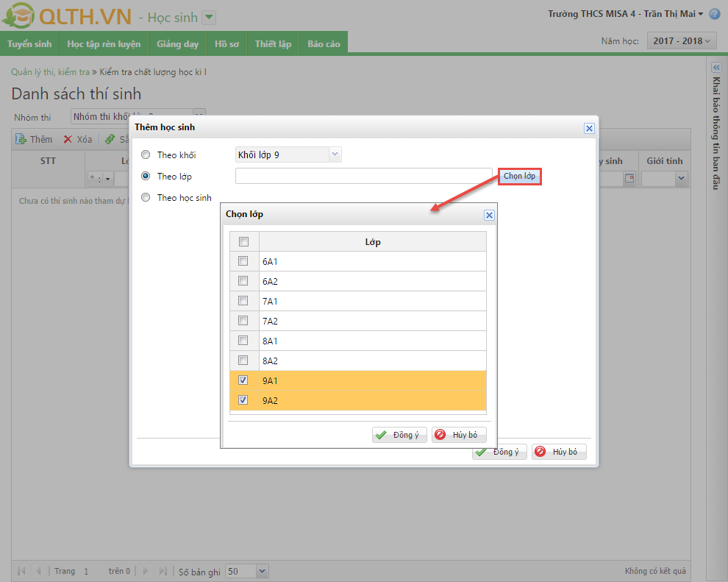Click the Thêm add-student toolbar button
This screenshot has height=582, width=728.
34,139
